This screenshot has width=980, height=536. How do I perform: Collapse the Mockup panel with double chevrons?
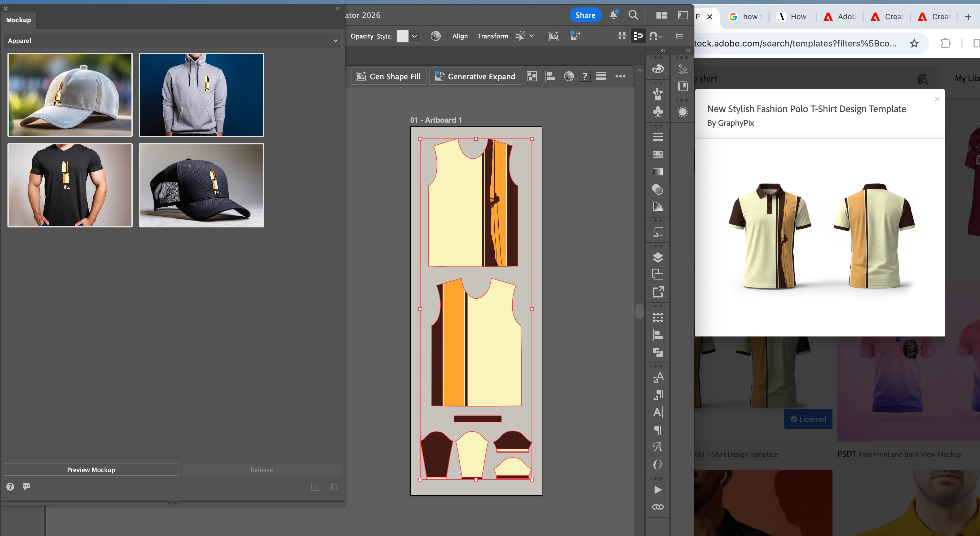(338, 8)
